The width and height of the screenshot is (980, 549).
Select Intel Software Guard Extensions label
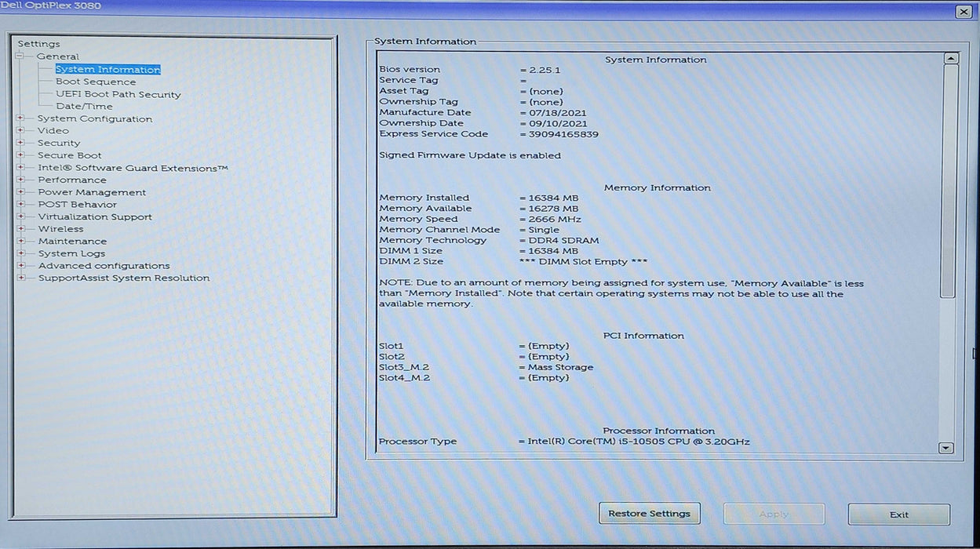[x=133, y=168]
